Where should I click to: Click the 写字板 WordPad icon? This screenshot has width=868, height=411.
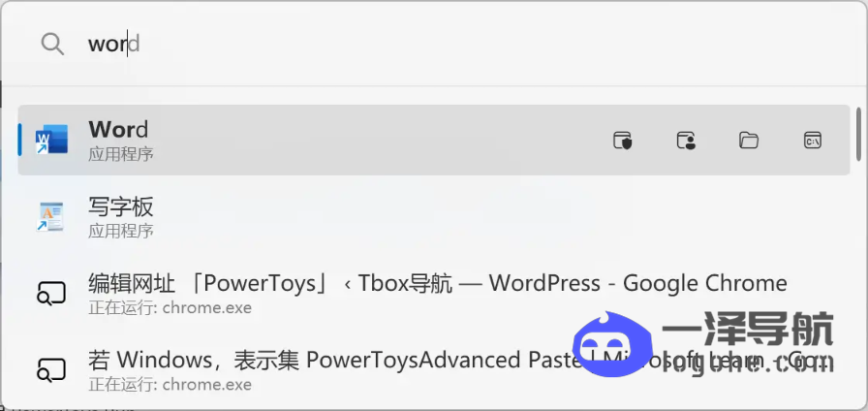51,216
